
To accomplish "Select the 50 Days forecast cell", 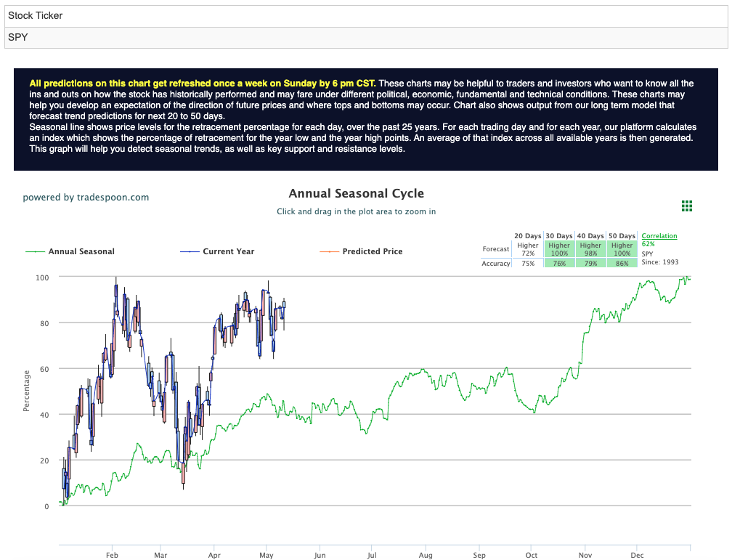I will click(x=622, y=249).
